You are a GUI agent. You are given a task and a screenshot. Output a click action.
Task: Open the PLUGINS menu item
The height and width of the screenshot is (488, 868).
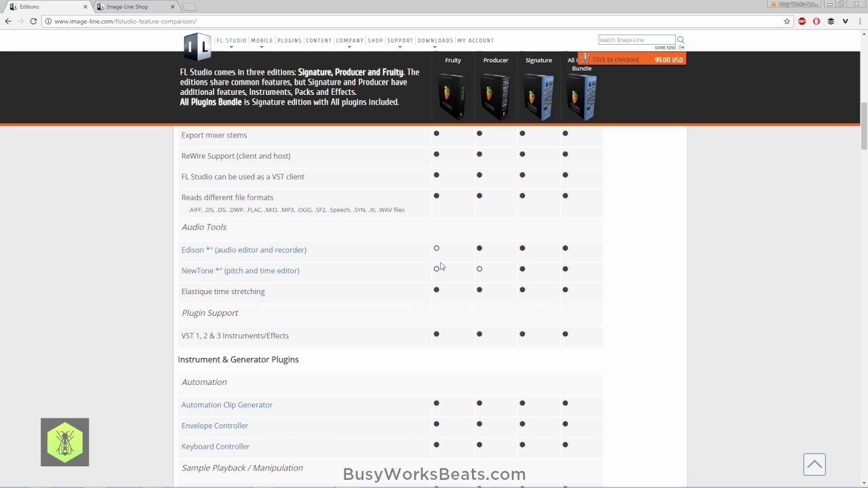pos(290,41)
